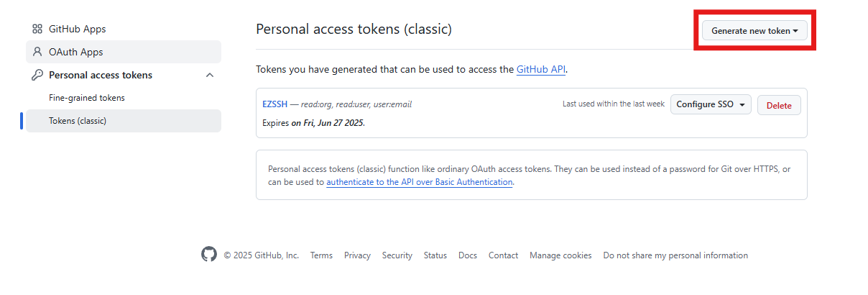The width and height of the screenshot is (868, 295).
Task: Follow the GitHub API link
Action: point(541,70)
